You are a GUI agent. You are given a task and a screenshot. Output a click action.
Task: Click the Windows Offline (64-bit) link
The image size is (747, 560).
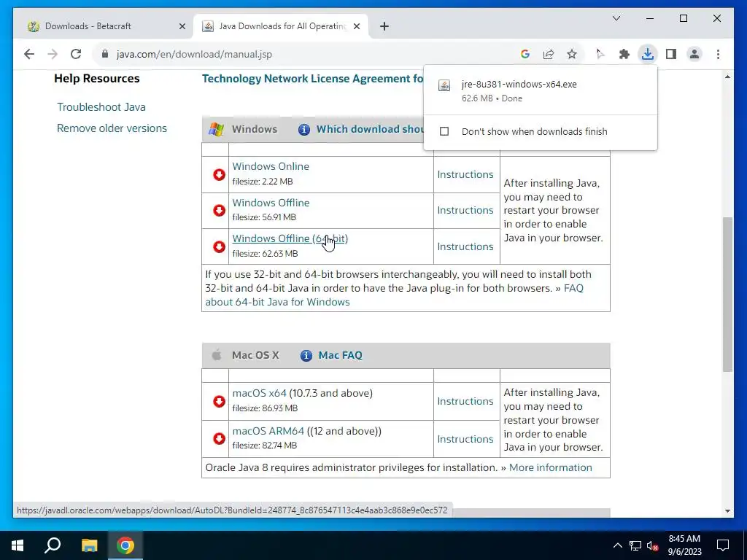click(290, 238)
